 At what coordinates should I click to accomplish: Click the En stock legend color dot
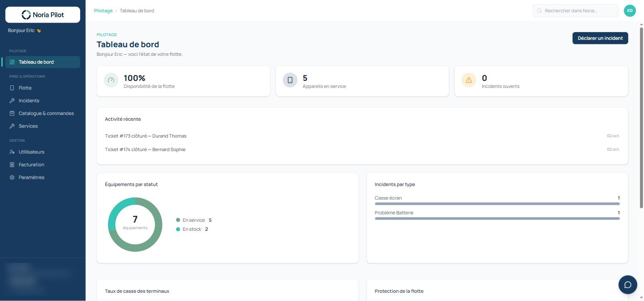tap(178, 229)
